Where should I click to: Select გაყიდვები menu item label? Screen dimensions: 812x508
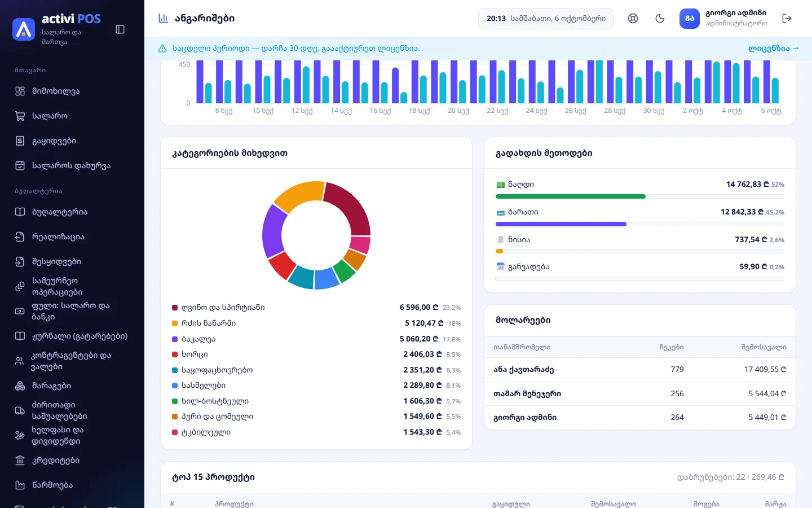[54, 141]
